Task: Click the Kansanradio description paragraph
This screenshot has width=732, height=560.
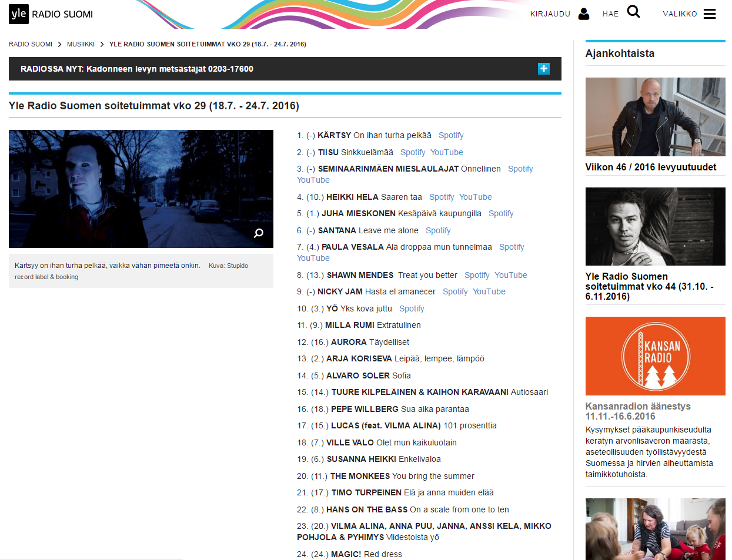Action: tap(650, 452)
